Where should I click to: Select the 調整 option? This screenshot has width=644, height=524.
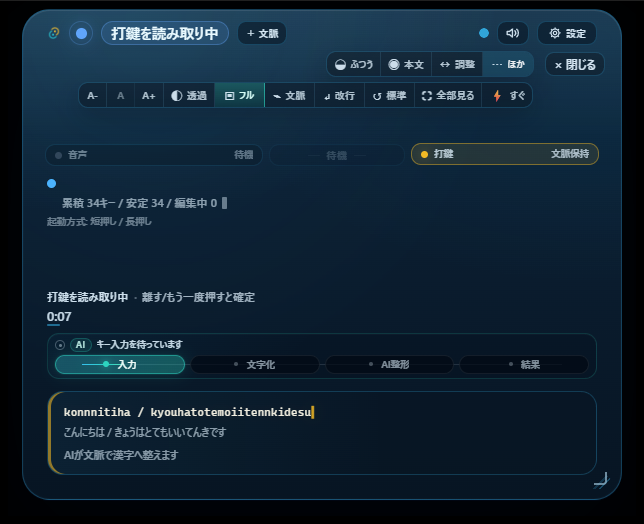(x=457, y=64)
